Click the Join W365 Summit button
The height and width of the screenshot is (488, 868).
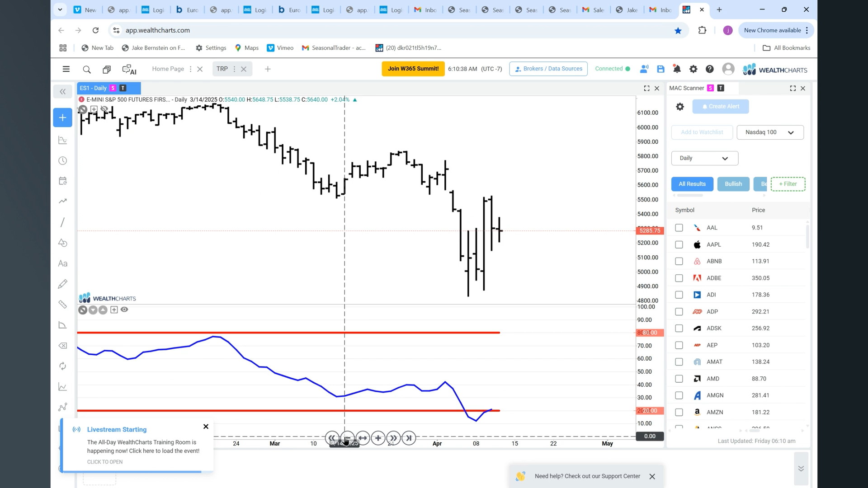click(x=413, y=69)
